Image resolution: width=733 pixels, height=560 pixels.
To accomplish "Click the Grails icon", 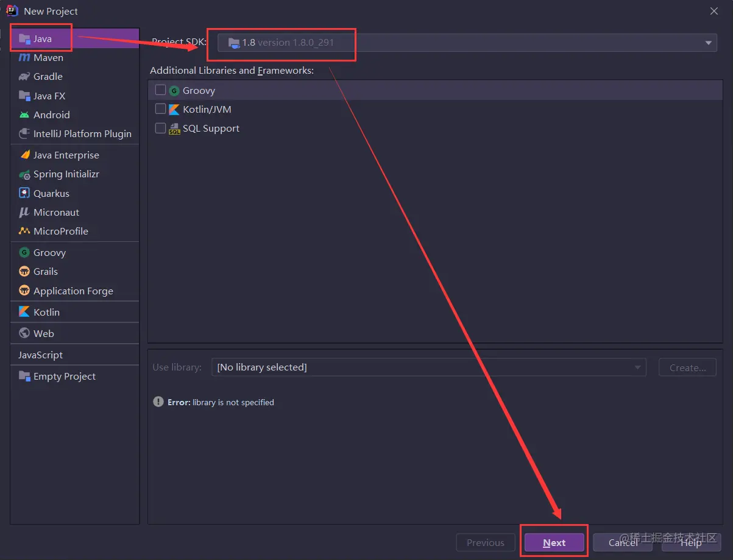I will tap(24, 271).
